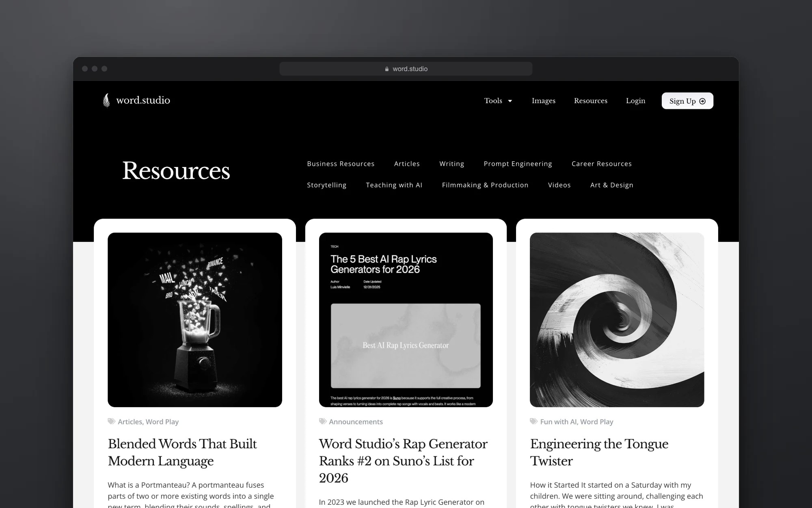Click the tag icon beside Announcements

(x=323, y=421)
